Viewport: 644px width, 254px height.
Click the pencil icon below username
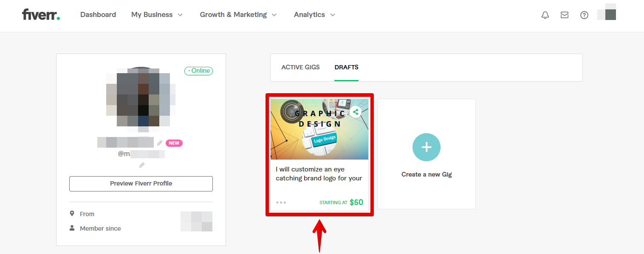point(142,165)
